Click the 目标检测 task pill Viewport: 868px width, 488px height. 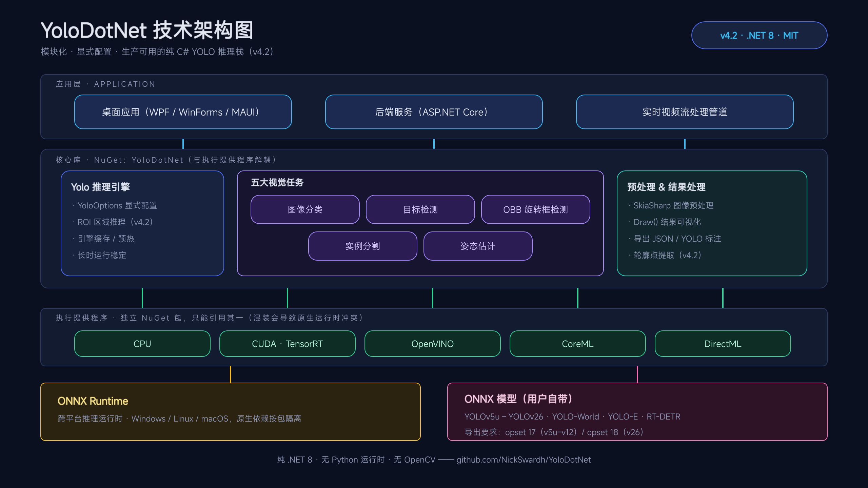[420, 209]
